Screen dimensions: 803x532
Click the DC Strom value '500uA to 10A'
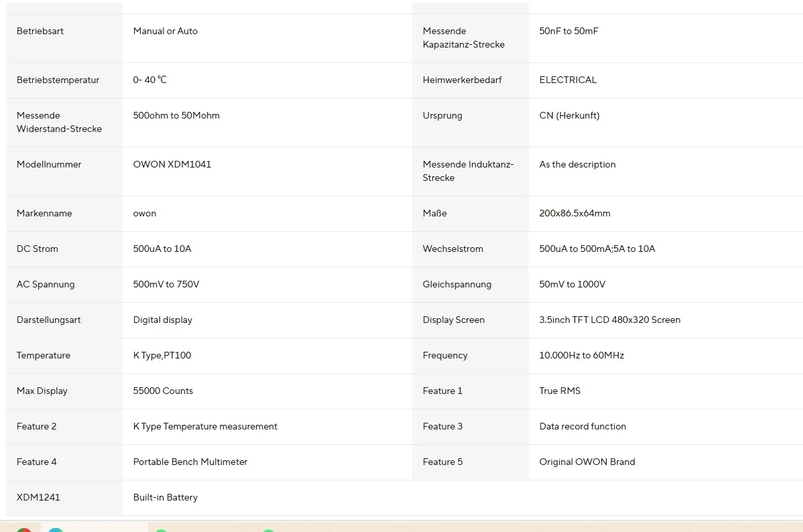(162, 249)
